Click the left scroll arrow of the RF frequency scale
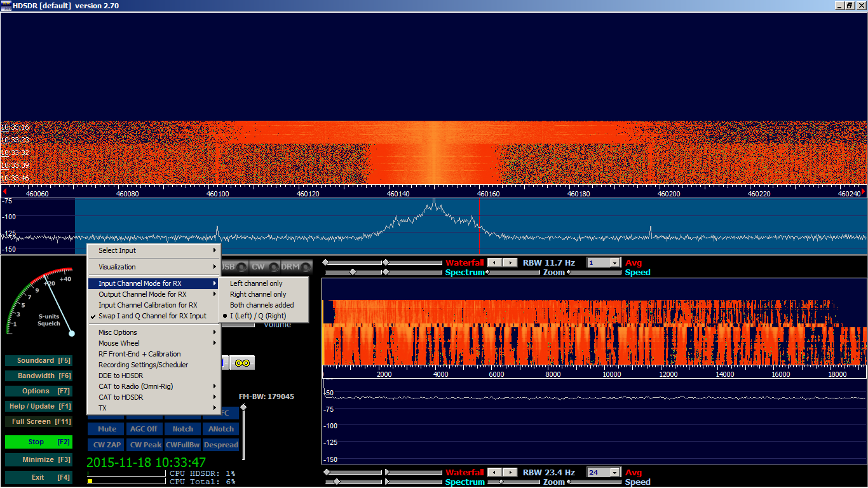The height and width of the screenshot is (488, 868). (5, 191)
